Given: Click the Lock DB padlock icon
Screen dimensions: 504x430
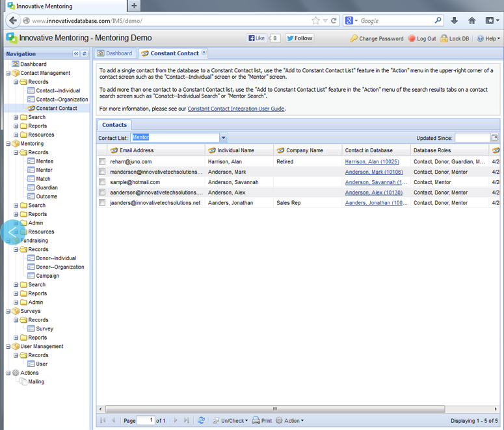Looking at the screenshot, I should [444, 38].
